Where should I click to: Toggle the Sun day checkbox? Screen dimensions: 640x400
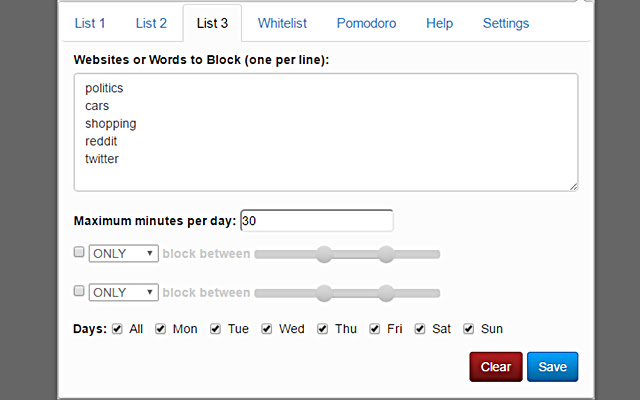469,328
